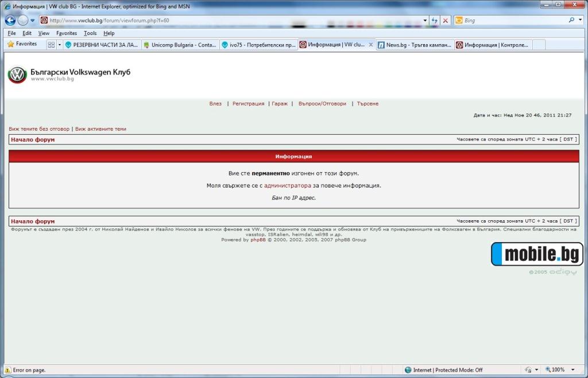Image resolution: width=588 pixels, height=378 pixels.
Task: Click the администратора link
Action: (288, 186)
